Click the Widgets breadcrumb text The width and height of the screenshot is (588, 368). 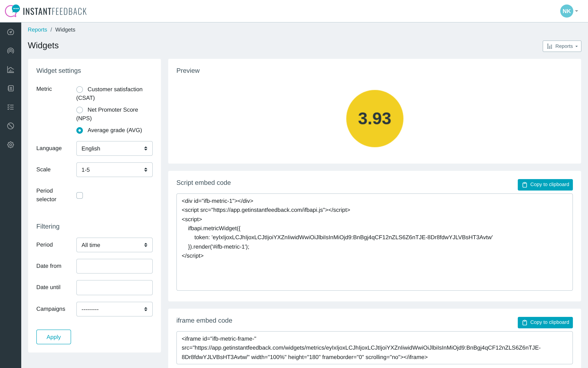click(x=65, y=30)
